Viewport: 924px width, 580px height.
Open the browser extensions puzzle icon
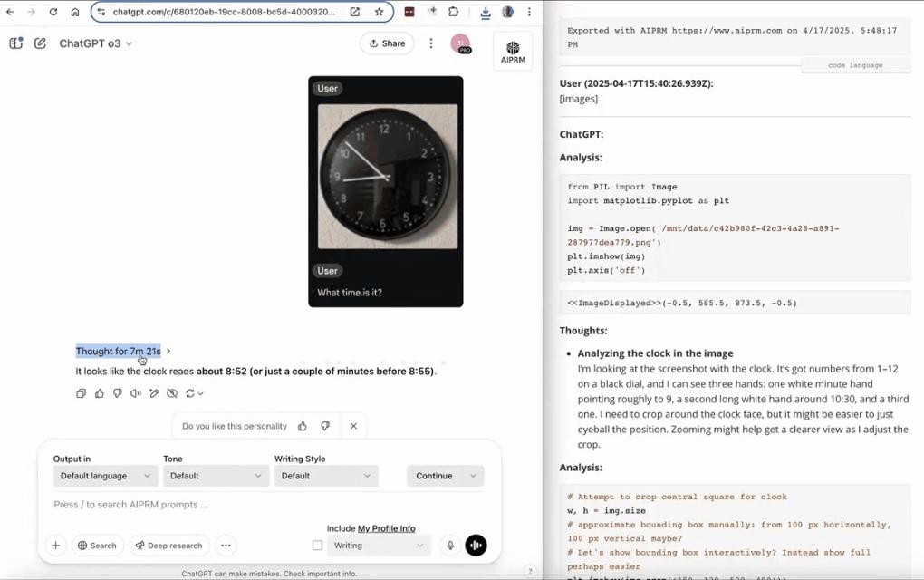[x=453, y=12]
